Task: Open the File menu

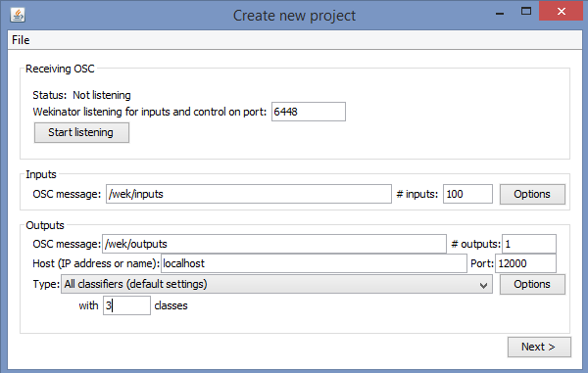Action: (21, 40)
